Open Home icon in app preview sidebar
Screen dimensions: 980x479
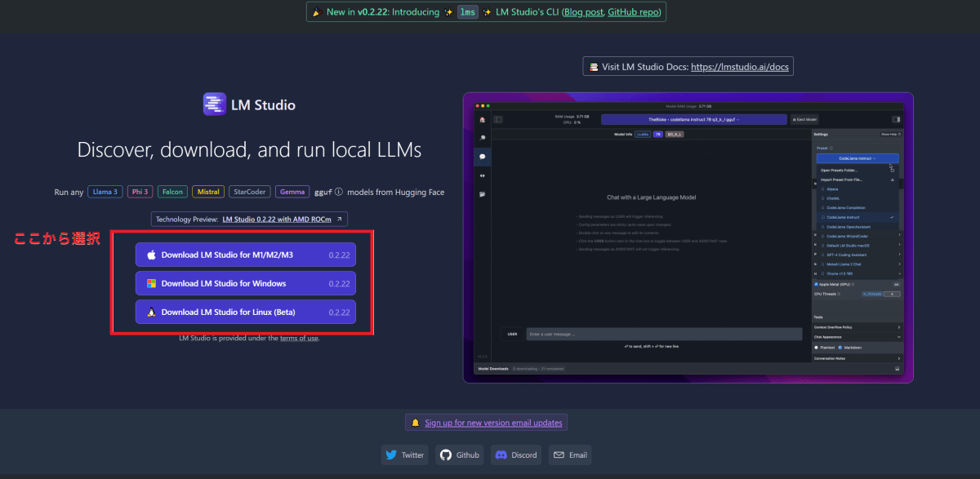click(482, 119)
